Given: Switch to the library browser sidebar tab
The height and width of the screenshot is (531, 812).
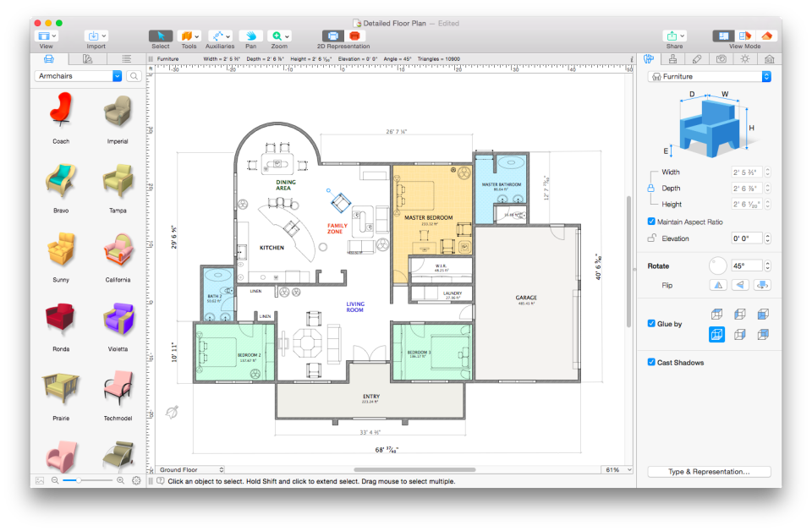Looking at the screenshot, I should coord(48,59).
